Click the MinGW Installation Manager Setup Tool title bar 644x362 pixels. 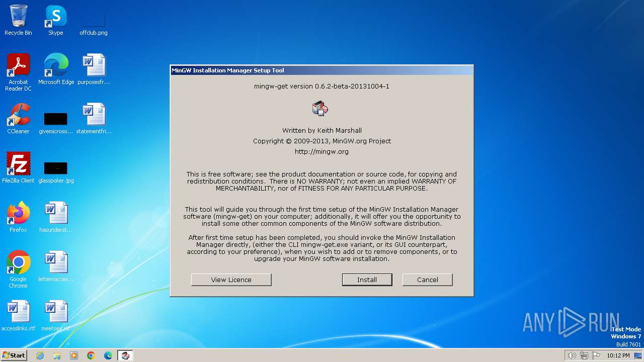coord(321,70)
